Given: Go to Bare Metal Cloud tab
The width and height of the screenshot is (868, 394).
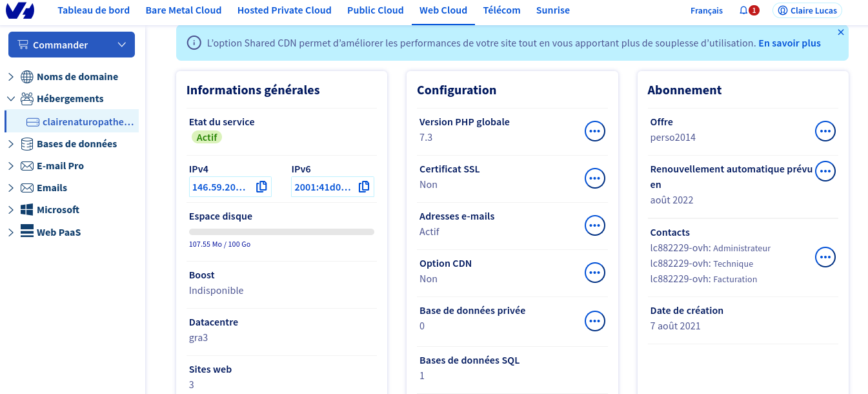Looking at the screenshot, I should click(x=183, y=10).
